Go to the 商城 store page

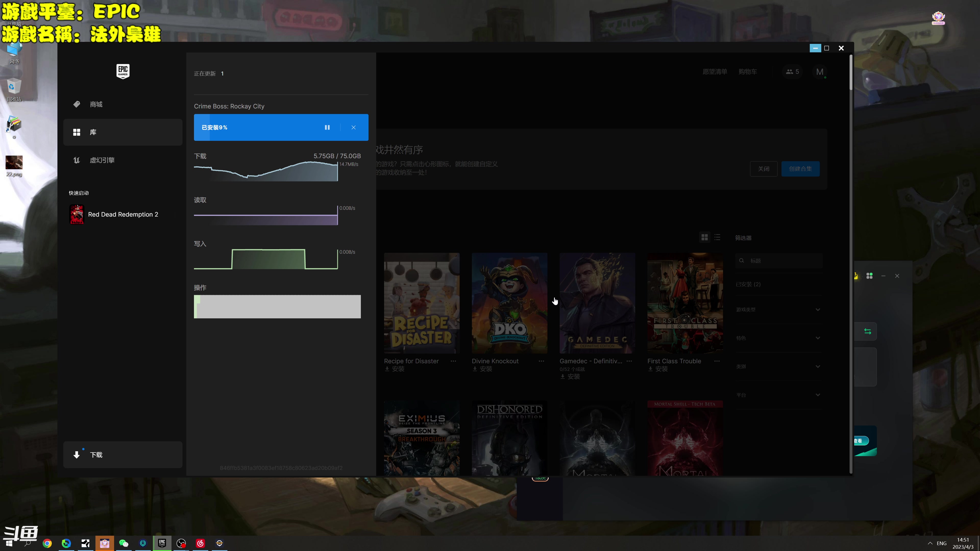click(122, 104)
